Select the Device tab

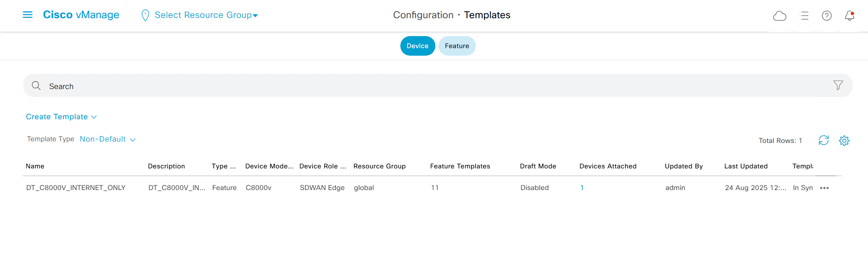[417, 46]
